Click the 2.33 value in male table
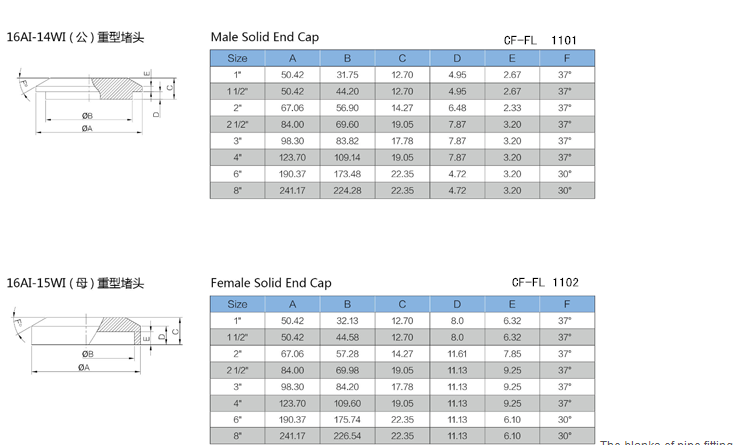 tap(512, 108)
